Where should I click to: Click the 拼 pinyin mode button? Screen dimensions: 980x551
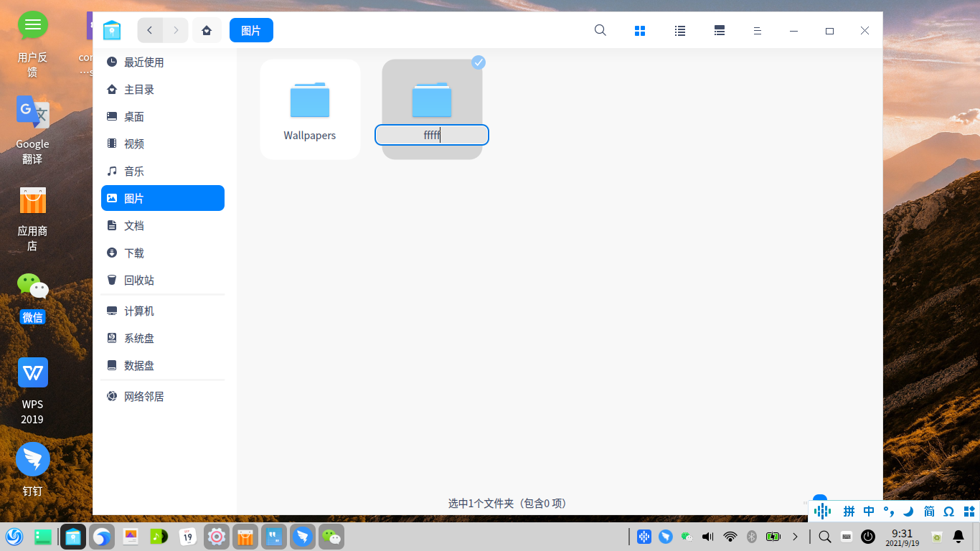click(849, 512)
